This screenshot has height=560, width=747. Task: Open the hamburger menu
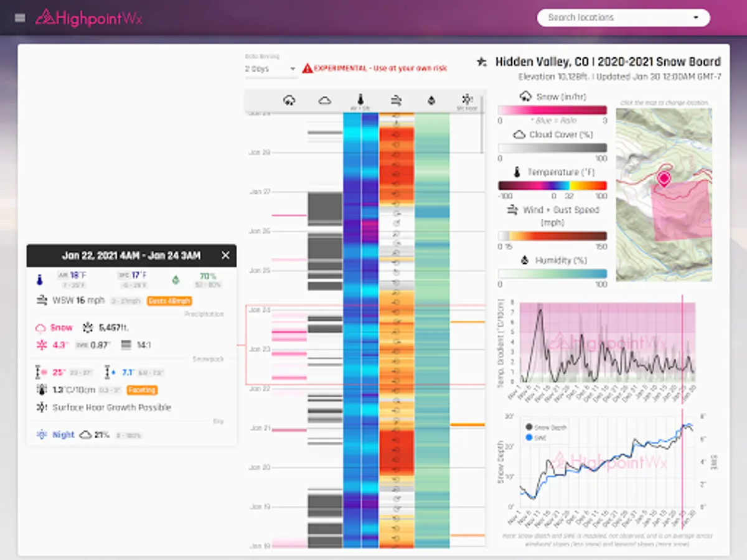[x=20, y=17]
